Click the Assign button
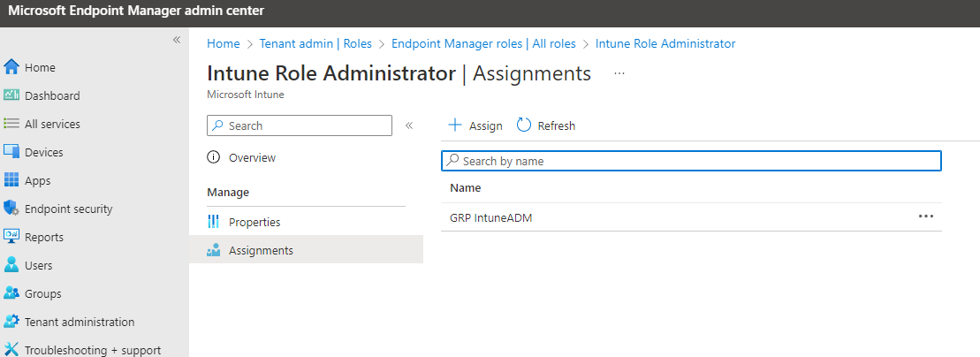This screenshot has width=980, height=357. point(475,125)
